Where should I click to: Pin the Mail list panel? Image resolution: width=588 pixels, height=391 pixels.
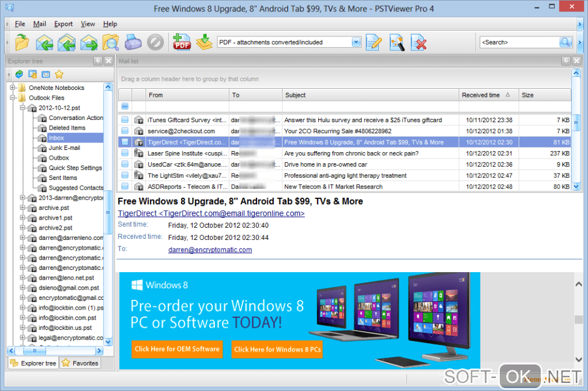566,61
